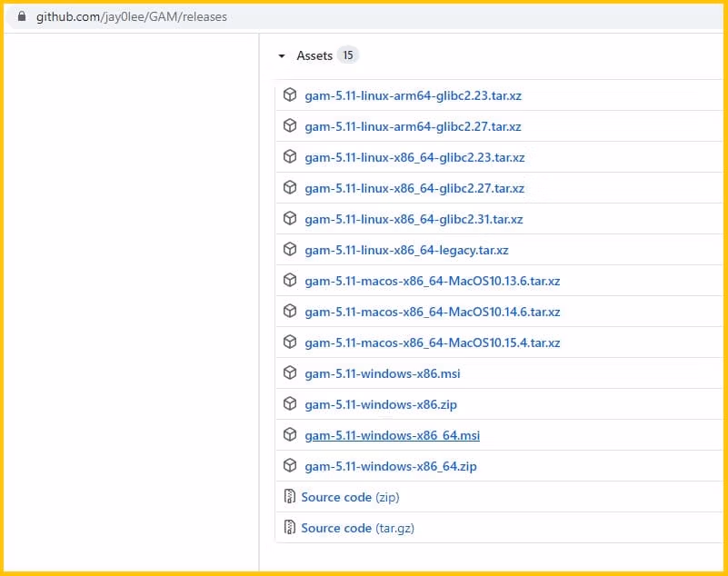The height and width of the screenshot is (576, 728).
Task: Click package icon beside MacOS10.13.6 tar.xz
Action: [x=290, y=281]
